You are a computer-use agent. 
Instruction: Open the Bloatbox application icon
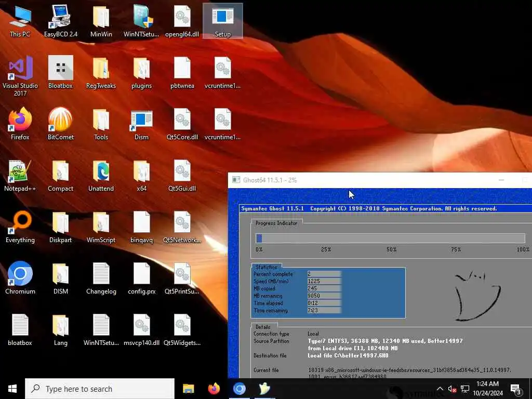click(x=61, y=73)
